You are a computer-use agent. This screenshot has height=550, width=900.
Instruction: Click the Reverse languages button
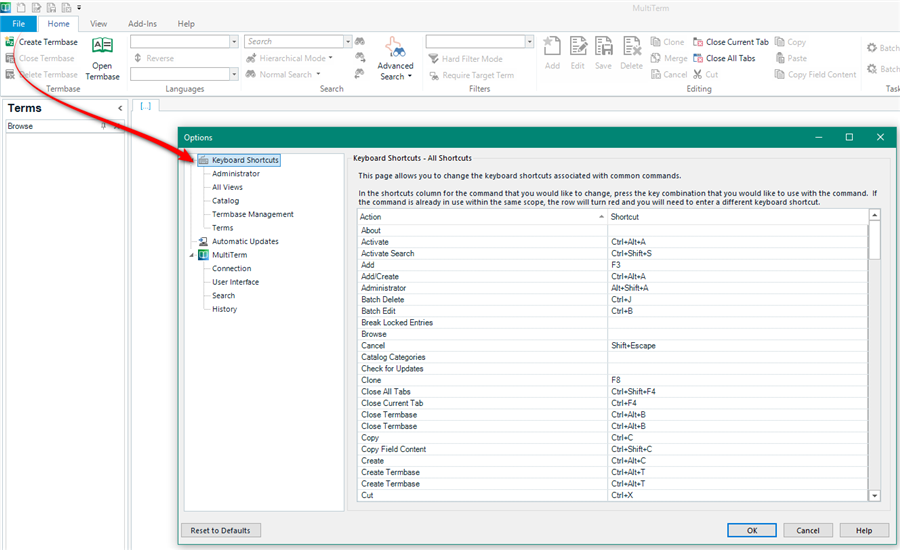[153, 58]
